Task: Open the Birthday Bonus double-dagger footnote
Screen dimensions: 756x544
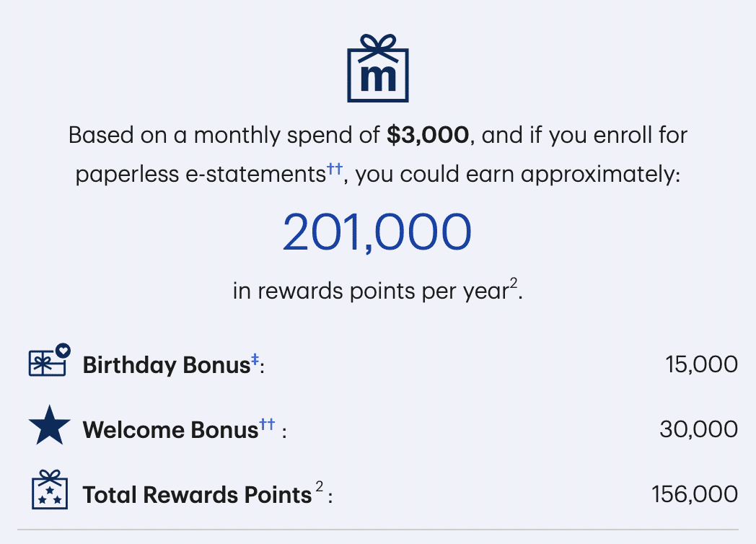Action: [x=255, y=359]
